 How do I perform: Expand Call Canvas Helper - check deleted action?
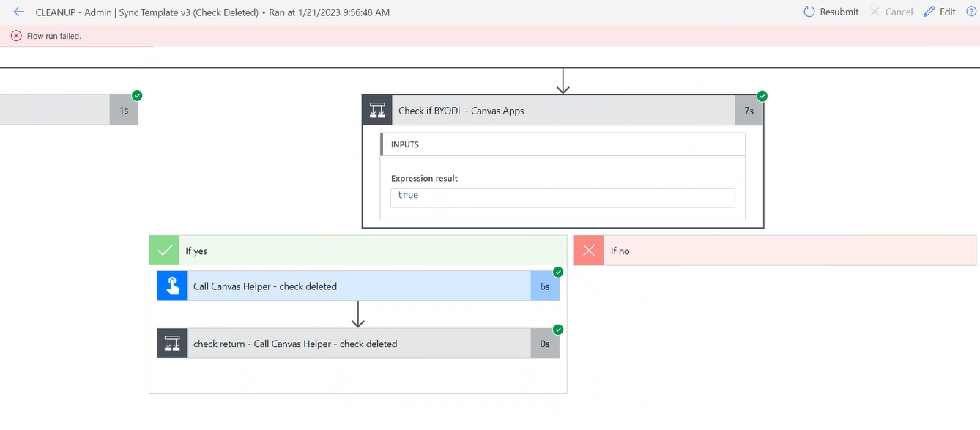coord(358,286)
